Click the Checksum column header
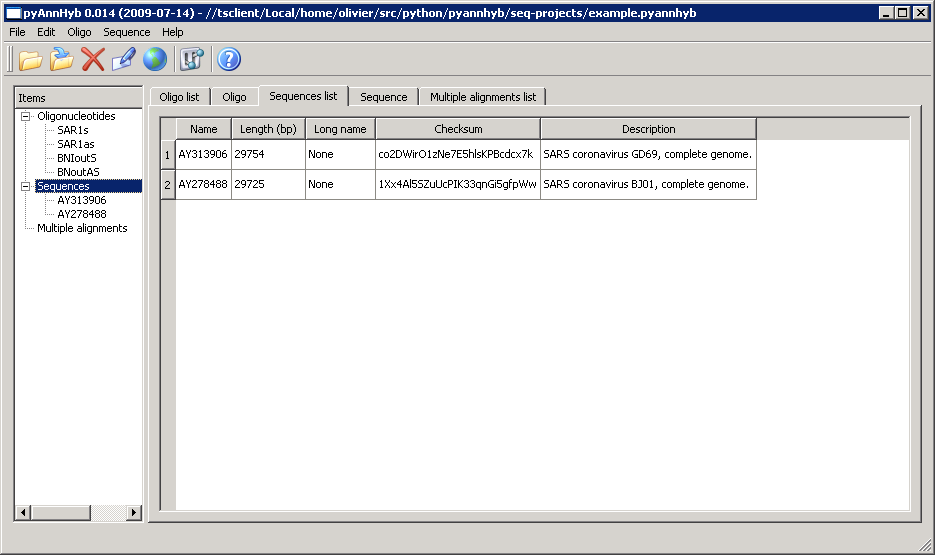 (x=458, y=129)
